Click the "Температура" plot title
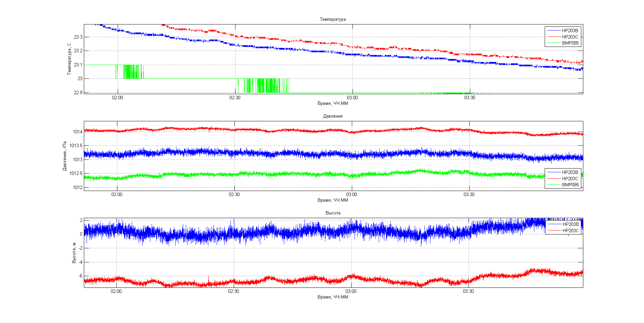This screenshot has width=644, height=323. 333,19
